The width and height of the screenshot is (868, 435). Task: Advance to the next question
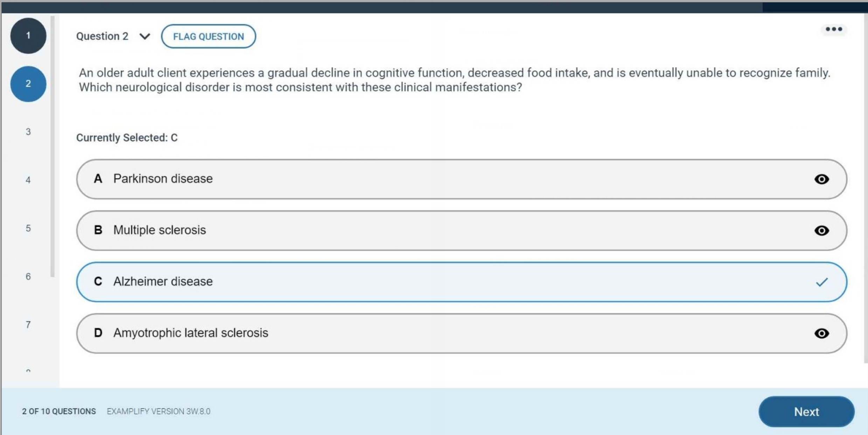tap(806, 411)
